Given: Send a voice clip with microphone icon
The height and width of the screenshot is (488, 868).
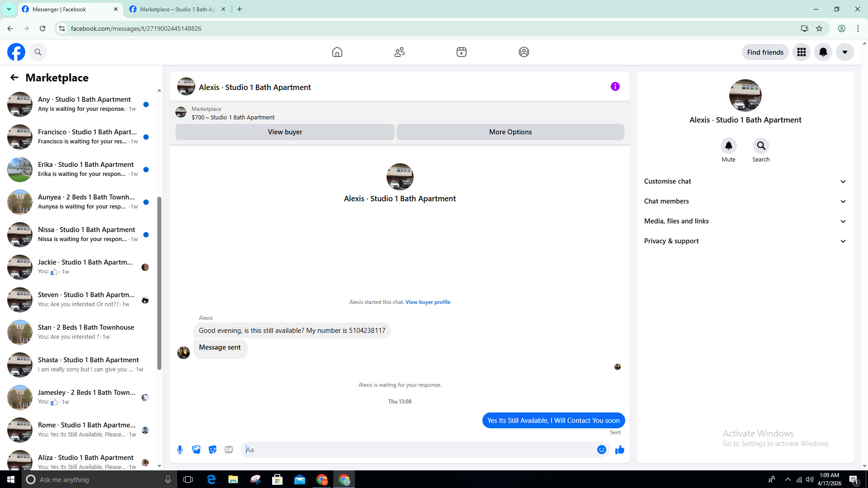Looking at the screenshot, I should 180,450.
